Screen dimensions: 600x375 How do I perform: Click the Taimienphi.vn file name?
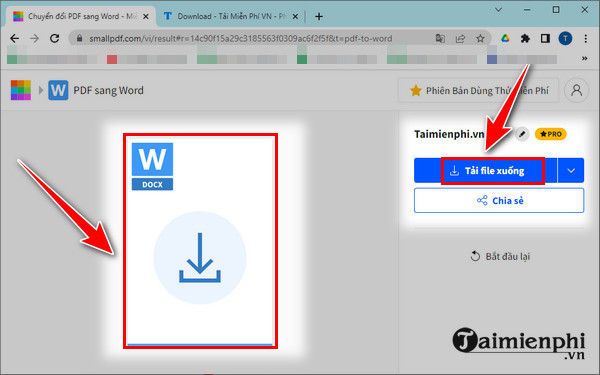coord(449,134)
